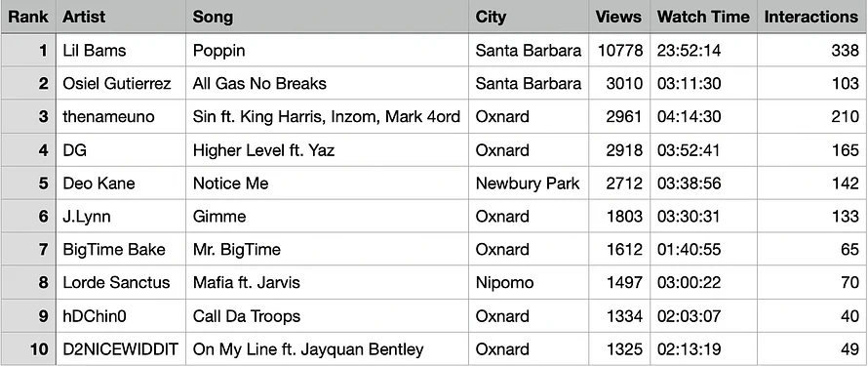Click the thenameuno artist cell
868x366 pixels.
click(121, 117)
